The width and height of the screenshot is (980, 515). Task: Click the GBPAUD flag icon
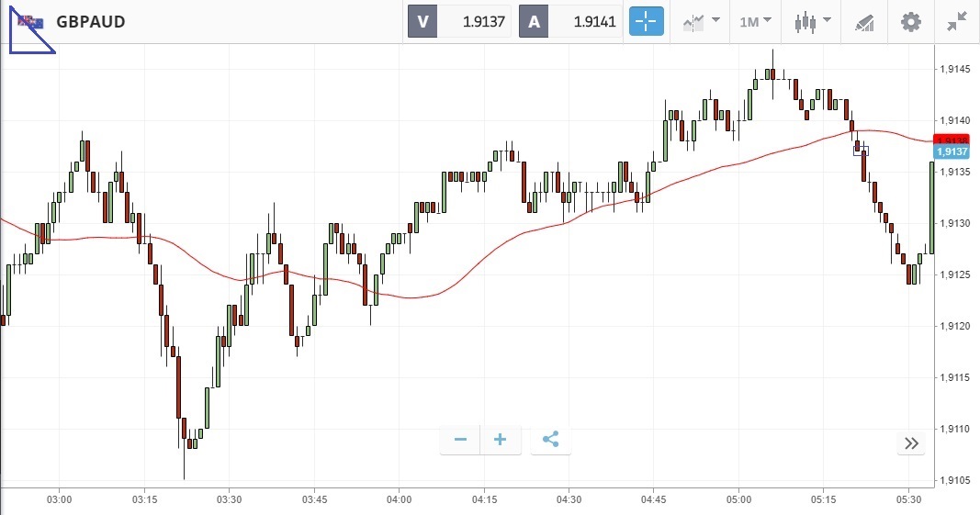tap(30, 21)
